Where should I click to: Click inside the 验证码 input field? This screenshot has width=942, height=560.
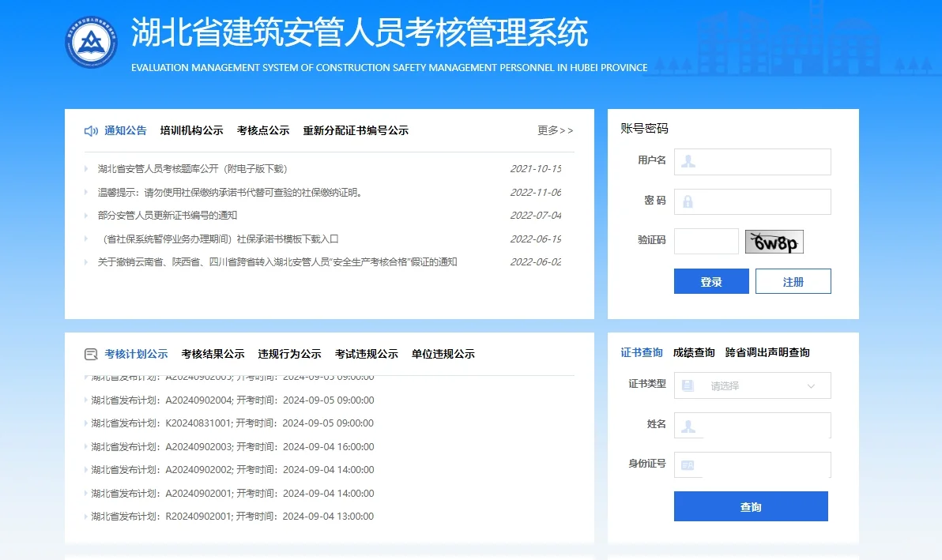[706, 242]
